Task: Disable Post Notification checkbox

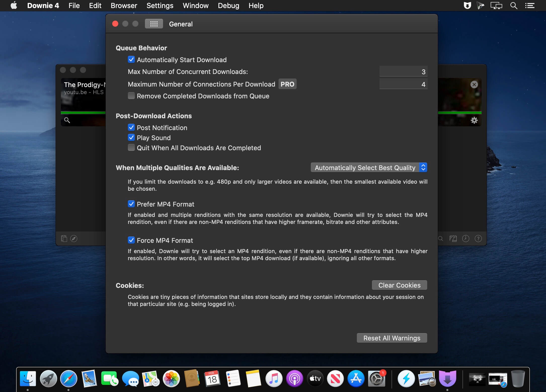Action: click(131, 128)
